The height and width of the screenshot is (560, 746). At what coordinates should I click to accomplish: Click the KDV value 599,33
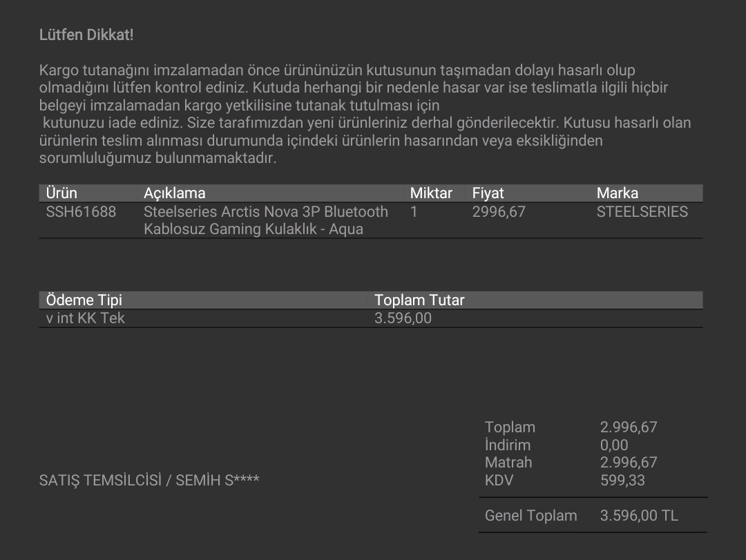coord(622,480)
